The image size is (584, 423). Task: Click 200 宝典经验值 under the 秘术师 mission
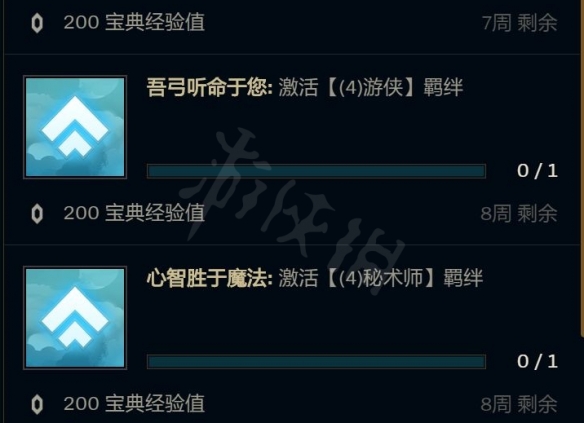pyautogui.click(x=134, y=404)
